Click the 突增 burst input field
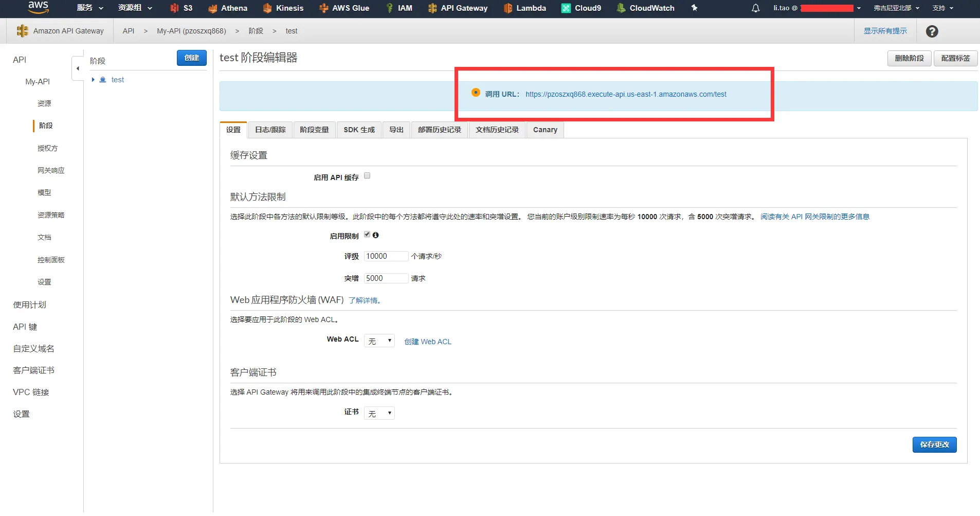This screenshot has width=980, height=516. pyautogui.click(x=386, y=278)
